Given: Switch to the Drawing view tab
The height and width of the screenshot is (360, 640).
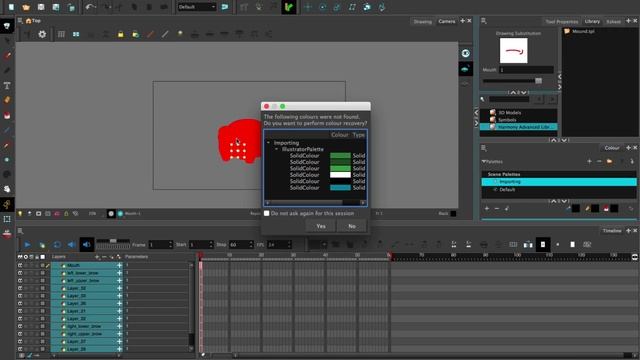Looking at the screenshot, I should [422, 22].
